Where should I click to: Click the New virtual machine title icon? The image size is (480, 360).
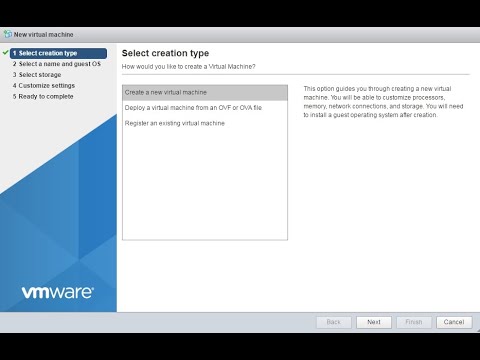click(x=8, y=34)
